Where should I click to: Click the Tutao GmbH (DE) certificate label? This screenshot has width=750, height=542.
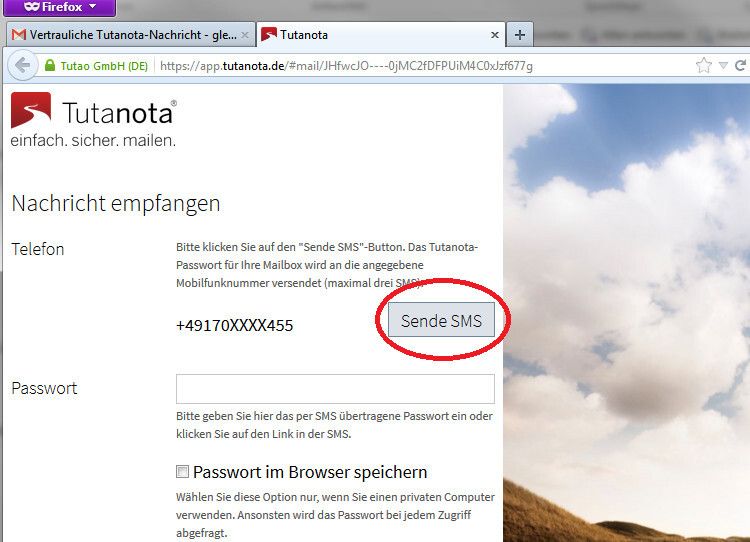(x=104, y=66)
